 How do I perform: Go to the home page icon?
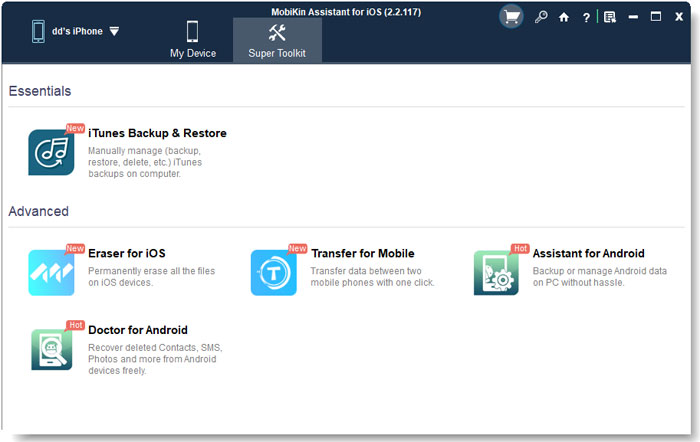pyautogui.click(x=564, y=17)
